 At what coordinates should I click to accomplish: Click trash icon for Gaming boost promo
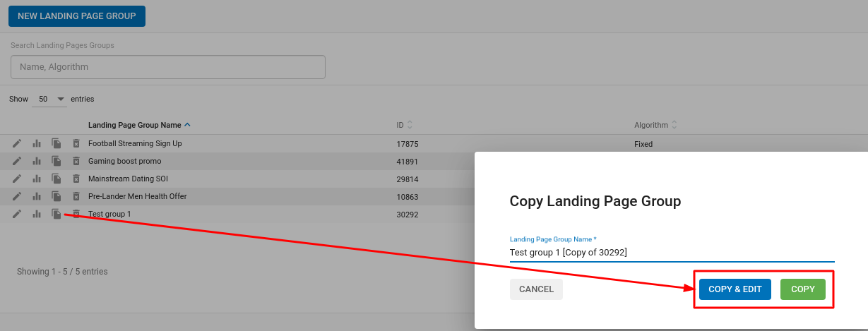coord(76,162)
